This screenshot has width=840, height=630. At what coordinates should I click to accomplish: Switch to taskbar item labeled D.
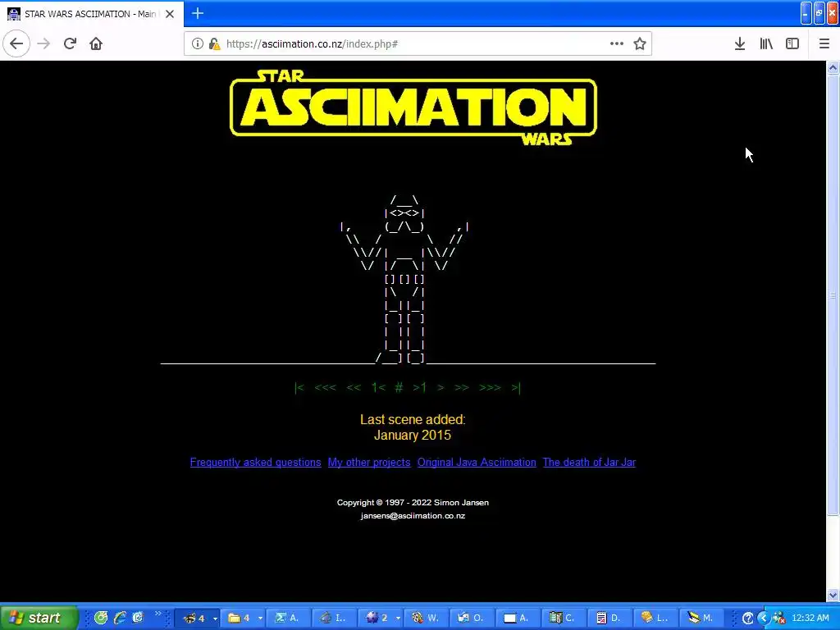608,619
